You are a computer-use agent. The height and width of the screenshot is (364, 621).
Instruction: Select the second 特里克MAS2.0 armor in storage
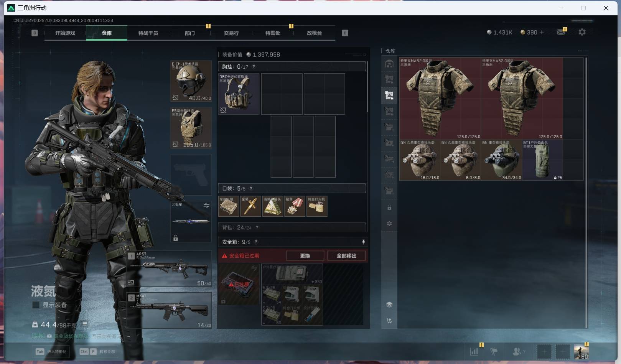point(522,99)
